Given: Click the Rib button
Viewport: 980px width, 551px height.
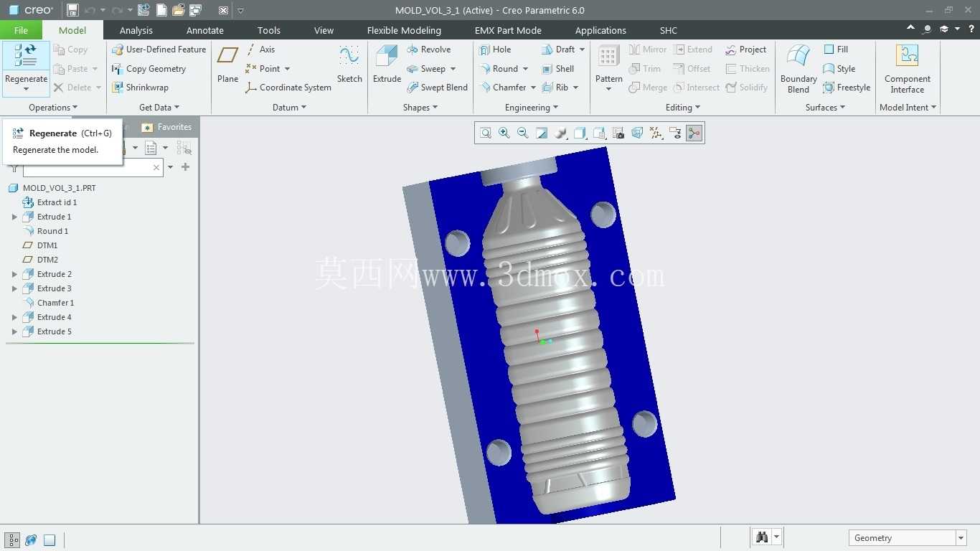Looking at the screenshot, I should click(x=555, y=88).
